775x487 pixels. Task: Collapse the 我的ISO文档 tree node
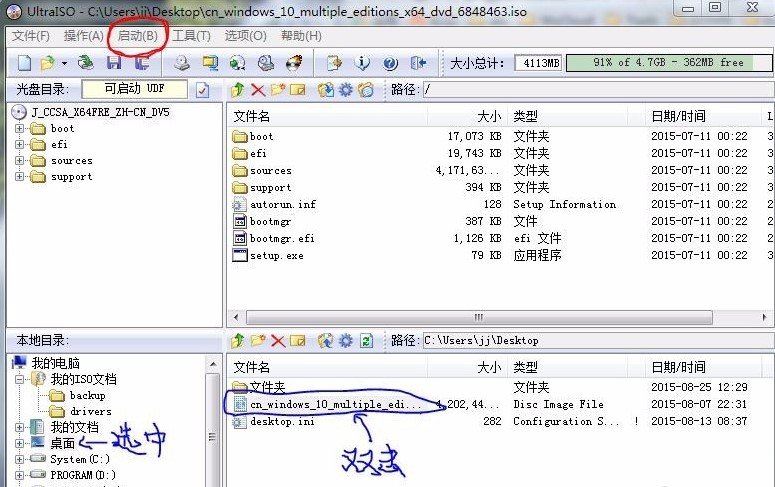(19, 379)
